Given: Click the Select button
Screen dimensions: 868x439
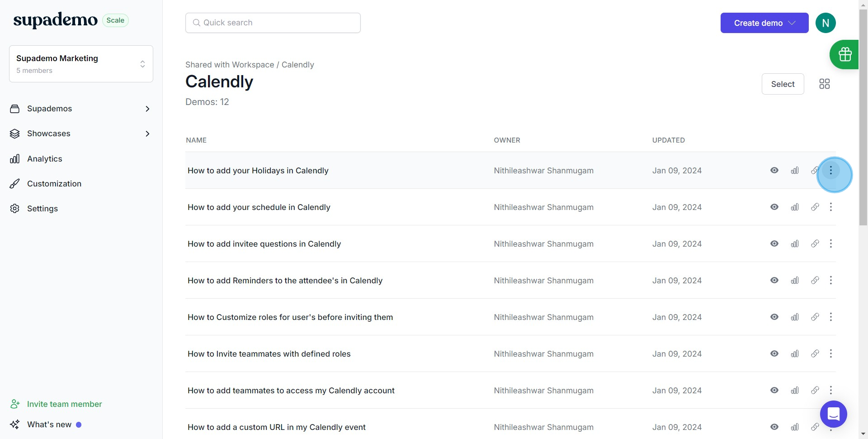Looking at the screenshot, I should point(783,84).
